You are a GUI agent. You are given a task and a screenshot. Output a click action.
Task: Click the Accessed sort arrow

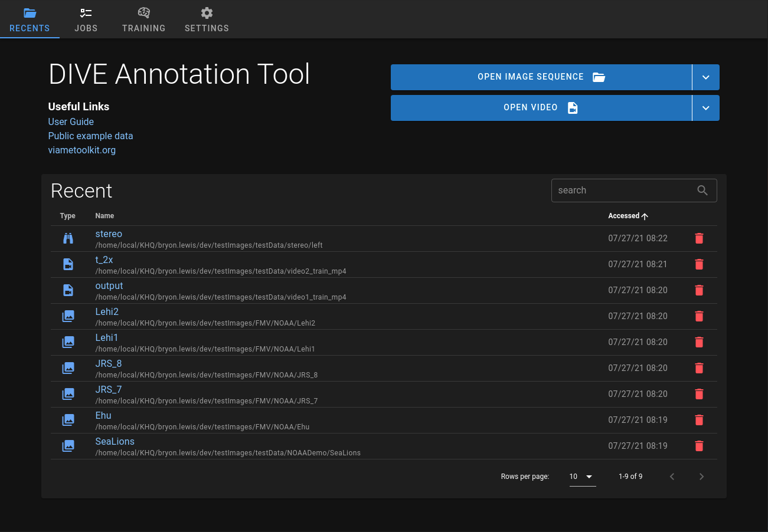645,216
